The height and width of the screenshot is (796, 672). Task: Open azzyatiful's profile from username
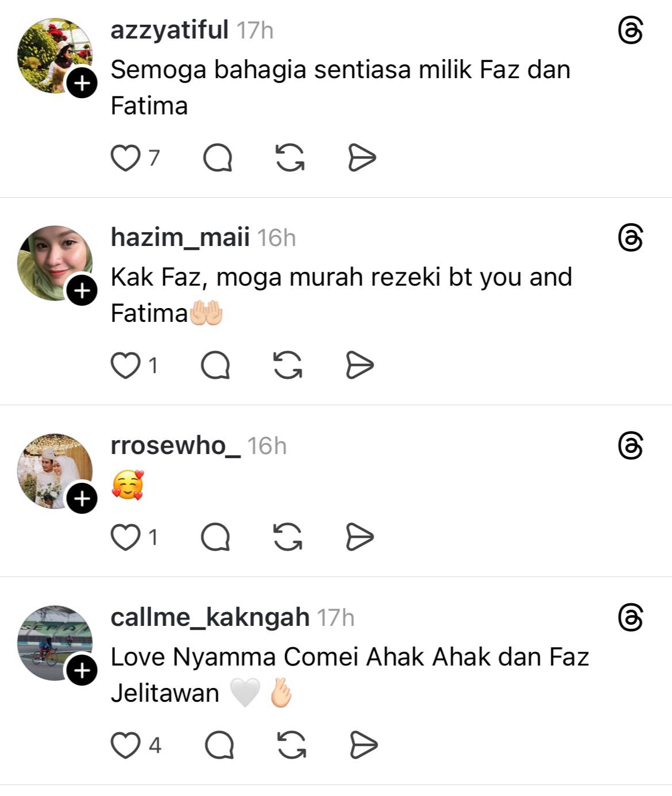click(169, 30)
